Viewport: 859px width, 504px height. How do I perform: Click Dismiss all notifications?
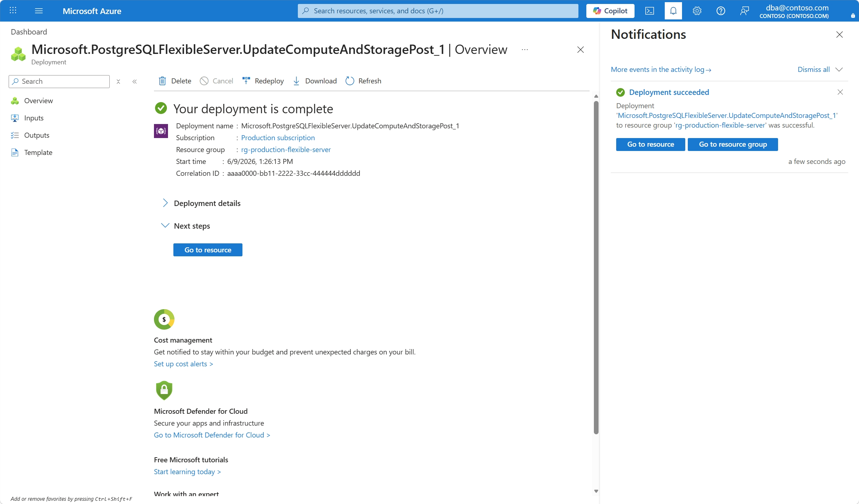(x=814, y=69)
